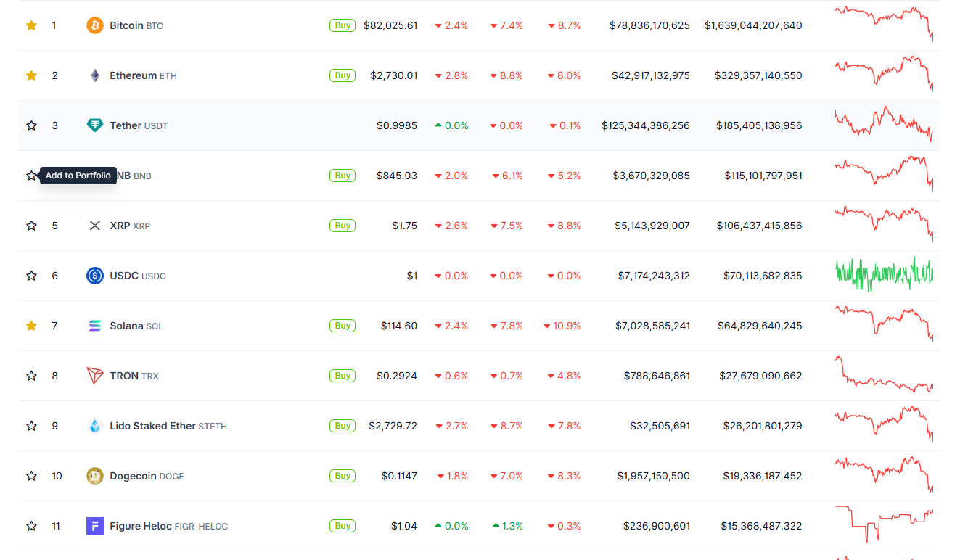The width and height of the screenshot is (968, 560).
Task: Unfavorite Bitcoin by clicking its star
Action: coord(31,25)
